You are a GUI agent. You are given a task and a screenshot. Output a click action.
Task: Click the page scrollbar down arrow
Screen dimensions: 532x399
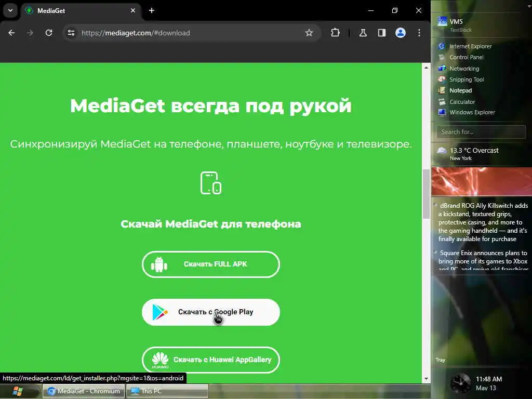[426, 379]
